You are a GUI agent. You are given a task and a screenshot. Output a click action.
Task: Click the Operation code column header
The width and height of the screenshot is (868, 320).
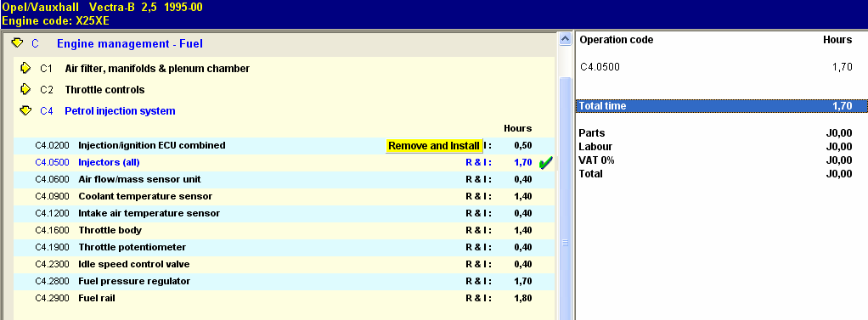coord(616,40)
